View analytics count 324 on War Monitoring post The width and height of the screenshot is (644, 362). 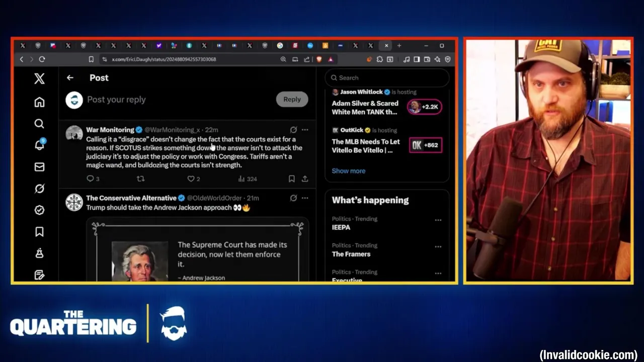pos(248,178)
